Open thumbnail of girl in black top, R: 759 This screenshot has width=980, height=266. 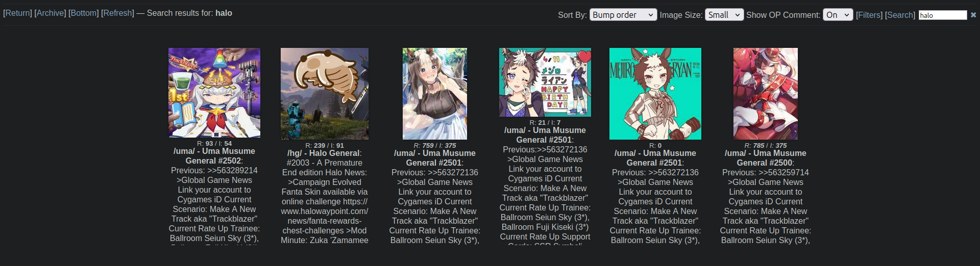(x=435, y=94)
